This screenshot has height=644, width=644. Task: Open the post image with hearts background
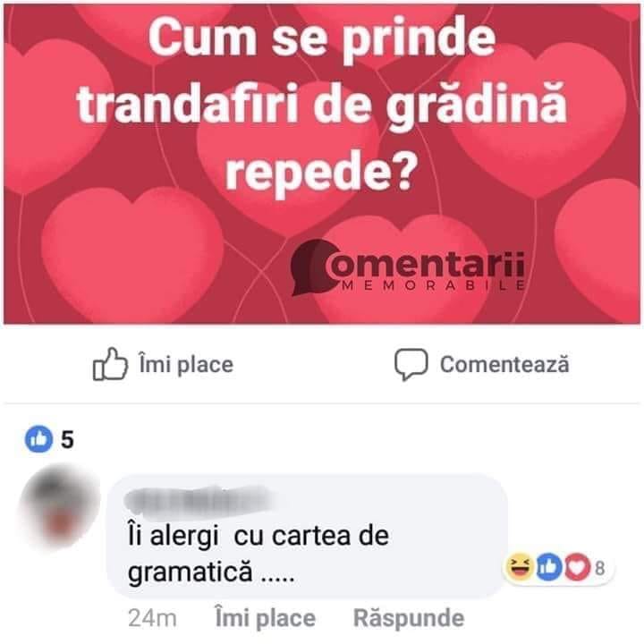[x=322, y=165]
